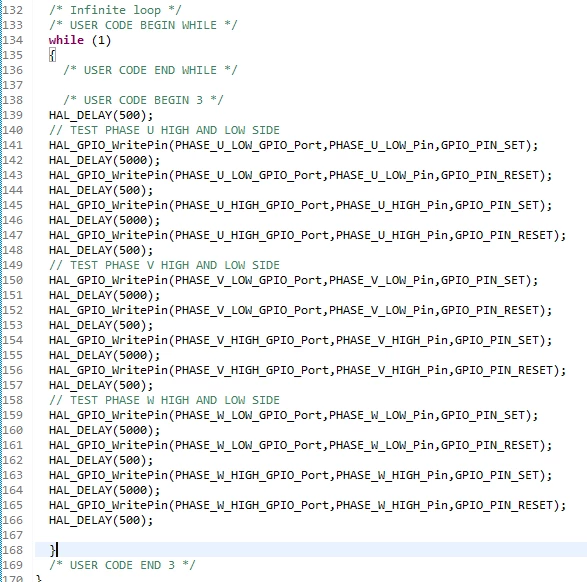Click line number 132 in the gutter
The height and width of the screenshot is (582, 587).
tap(12, 10)
